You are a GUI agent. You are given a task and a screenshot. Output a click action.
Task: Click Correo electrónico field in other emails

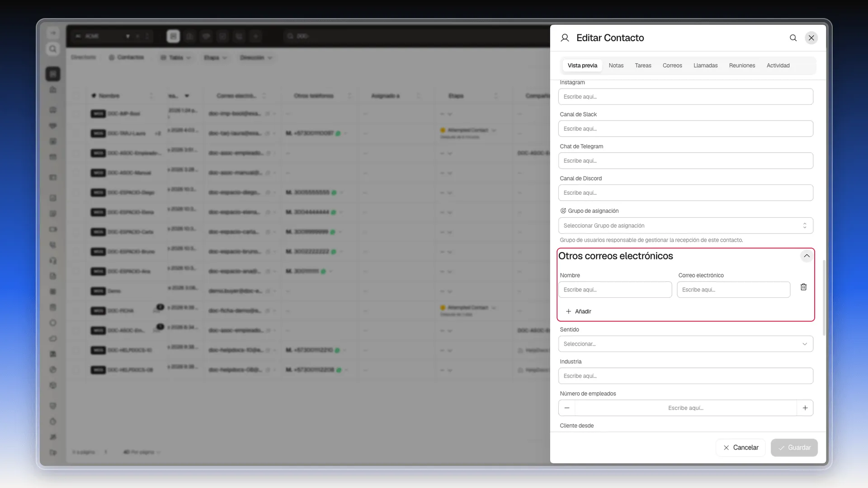733,290
